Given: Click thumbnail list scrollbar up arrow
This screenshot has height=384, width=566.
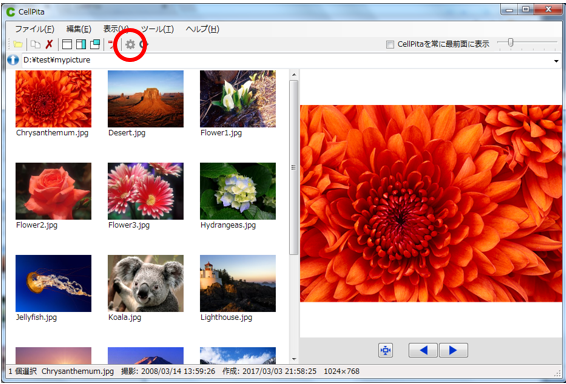Looking at the screenshot, I should (294, 75).
